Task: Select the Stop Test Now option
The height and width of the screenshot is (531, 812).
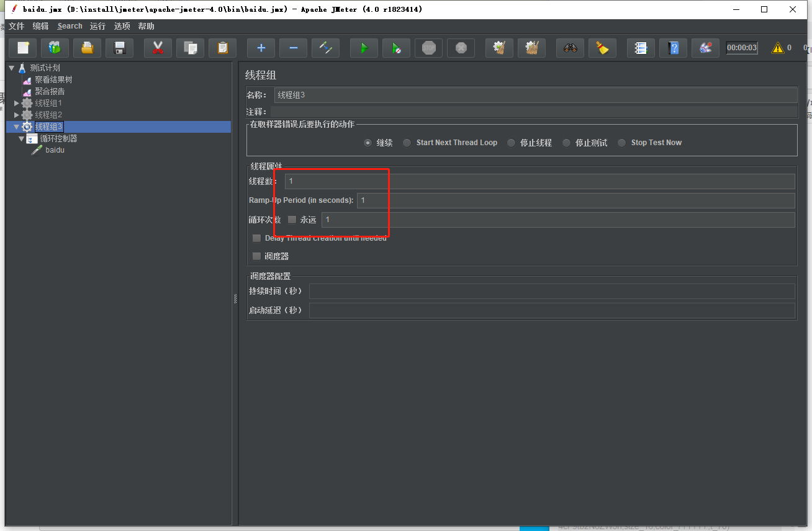Action: tap(621, 143)
